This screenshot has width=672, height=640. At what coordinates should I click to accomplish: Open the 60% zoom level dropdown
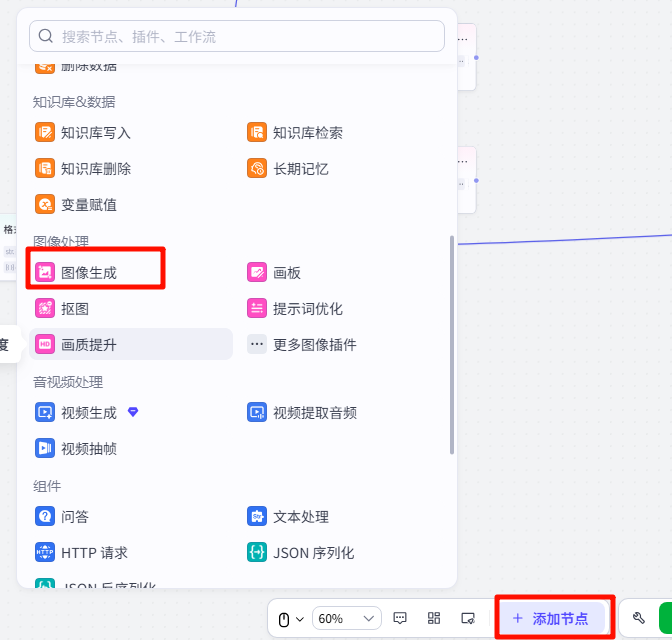[x=347, y=618]
